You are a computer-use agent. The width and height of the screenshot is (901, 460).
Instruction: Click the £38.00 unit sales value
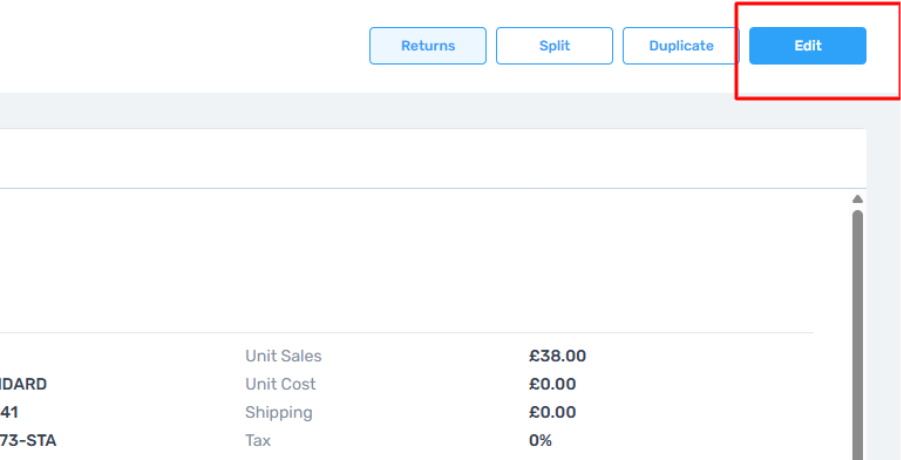(x=557, y=356)
